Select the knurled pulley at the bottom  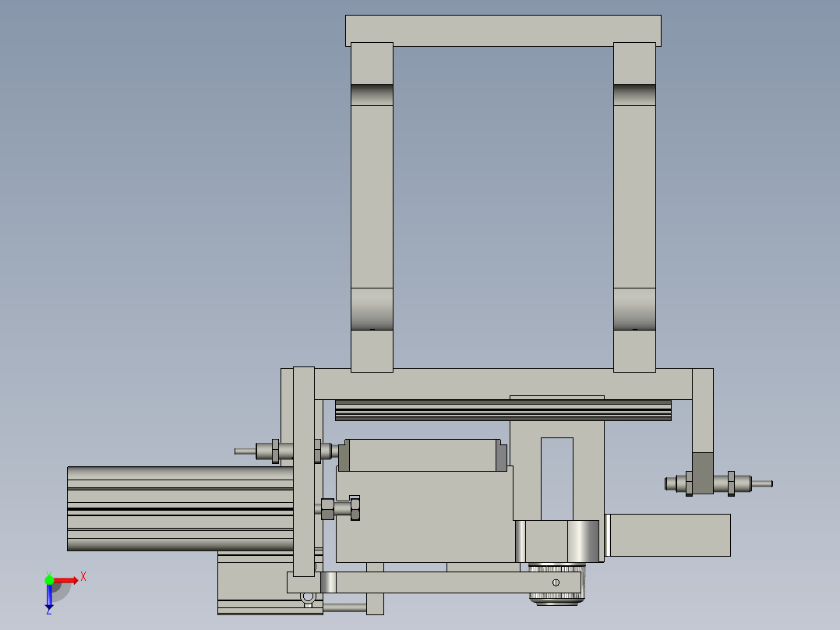tap(556, 585)
